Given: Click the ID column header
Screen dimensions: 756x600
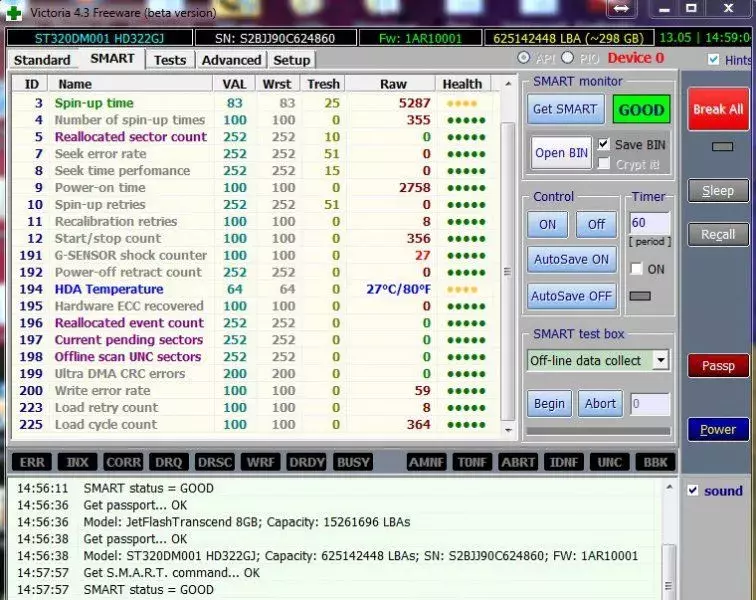Looking at the screenshot, I should point(30,84).
